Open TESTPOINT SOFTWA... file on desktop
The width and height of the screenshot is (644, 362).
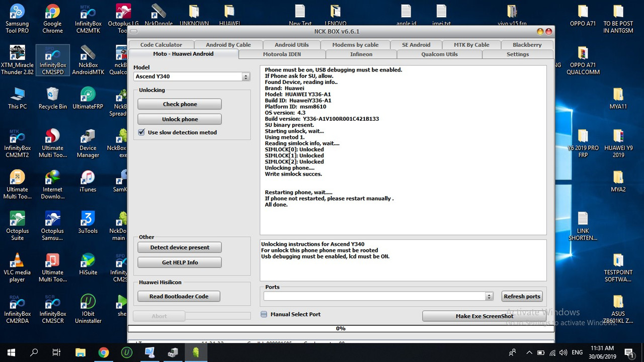(x=618, y=267)
